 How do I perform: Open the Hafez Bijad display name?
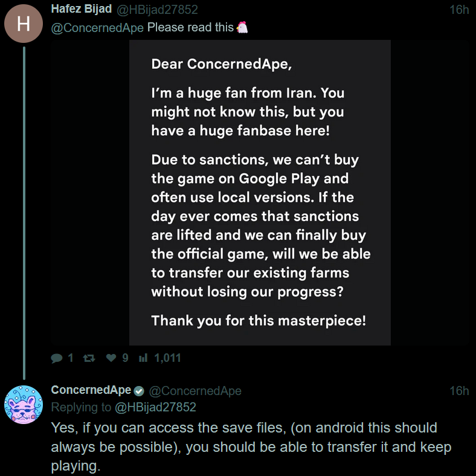coord(82,10)
